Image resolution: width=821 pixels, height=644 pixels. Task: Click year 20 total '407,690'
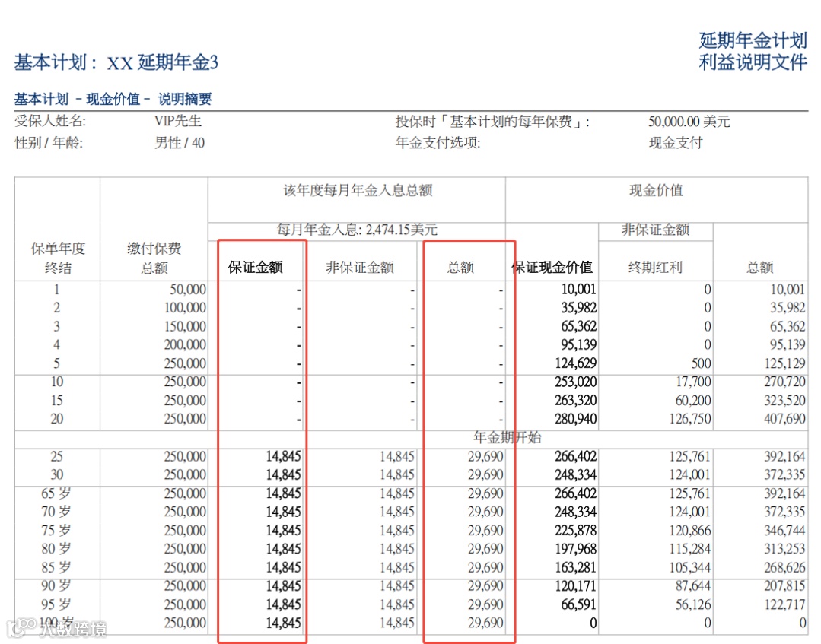[784, 419]
